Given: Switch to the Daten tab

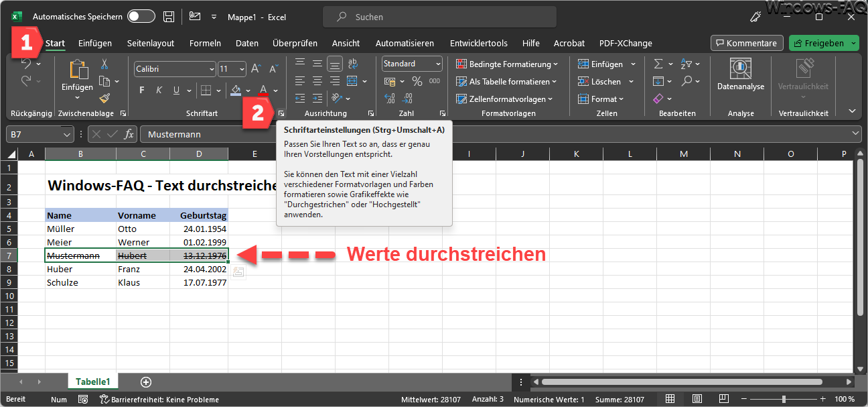Looking at the screenshot, I should tap(247, 43).
